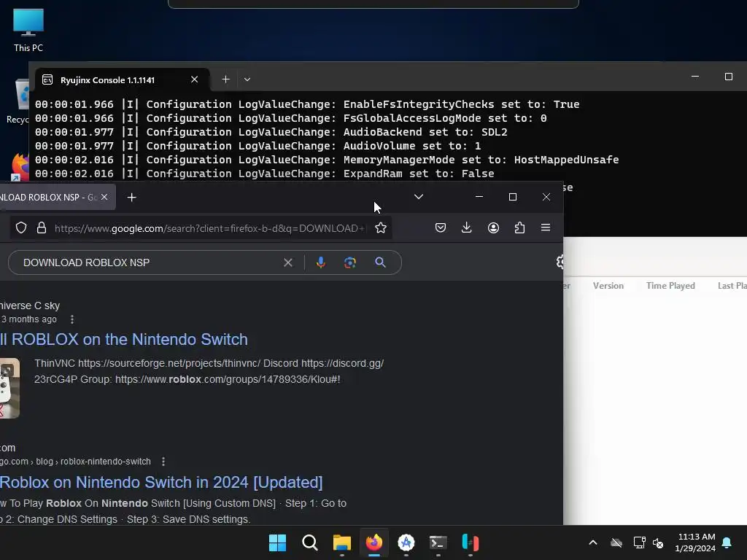Open video thumbnail of Switch controller

9,388
